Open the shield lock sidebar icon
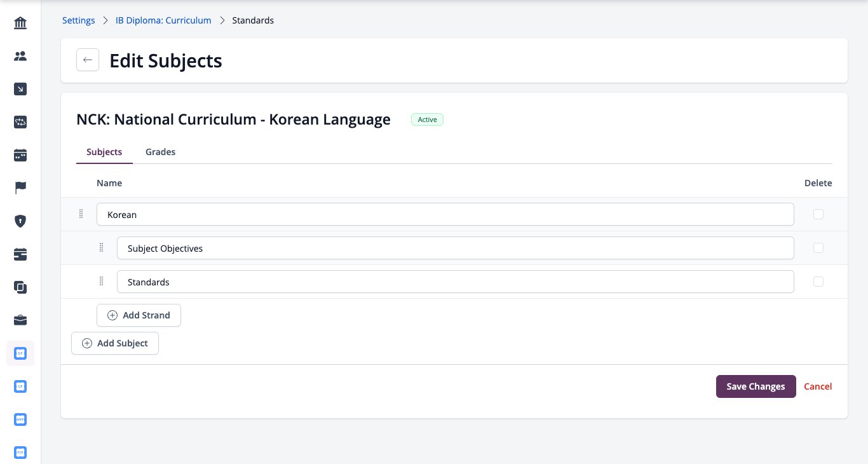868x464 pixels. coord(20,221)
